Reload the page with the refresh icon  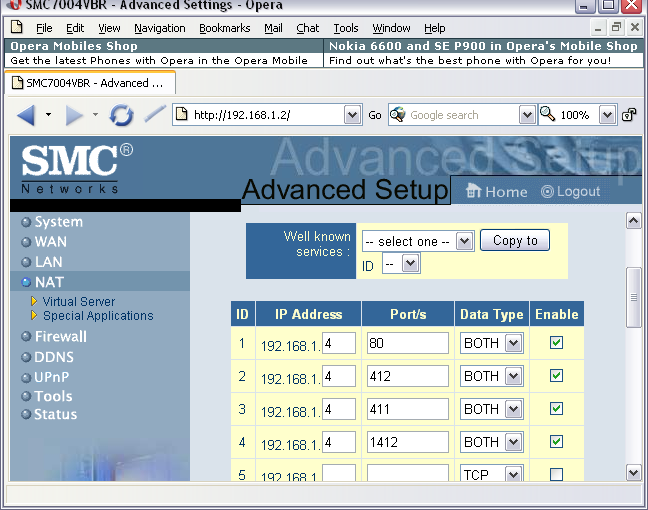[x=121, y=115]
